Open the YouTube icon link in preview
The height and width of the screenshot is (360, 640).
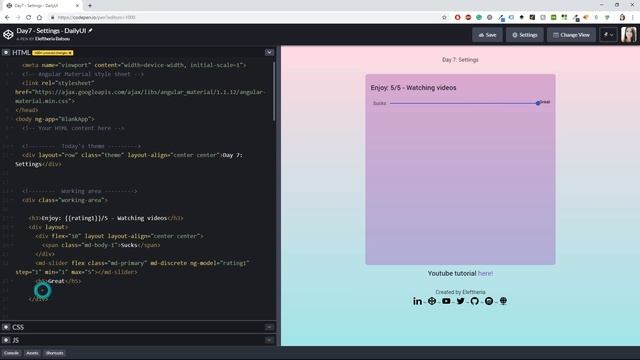click(x=446, y=301)
